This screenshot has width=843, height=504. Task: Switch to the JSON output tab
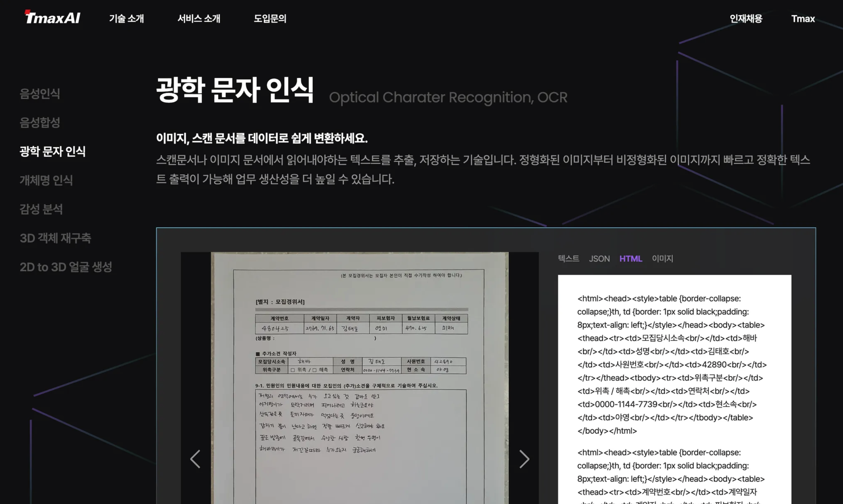click(599, 259)
